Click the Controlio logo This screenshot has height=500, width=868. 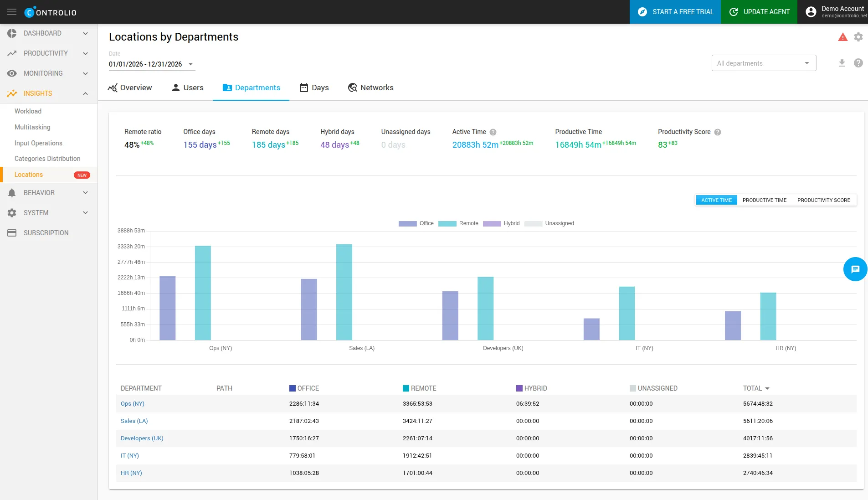tap(51, 12)
